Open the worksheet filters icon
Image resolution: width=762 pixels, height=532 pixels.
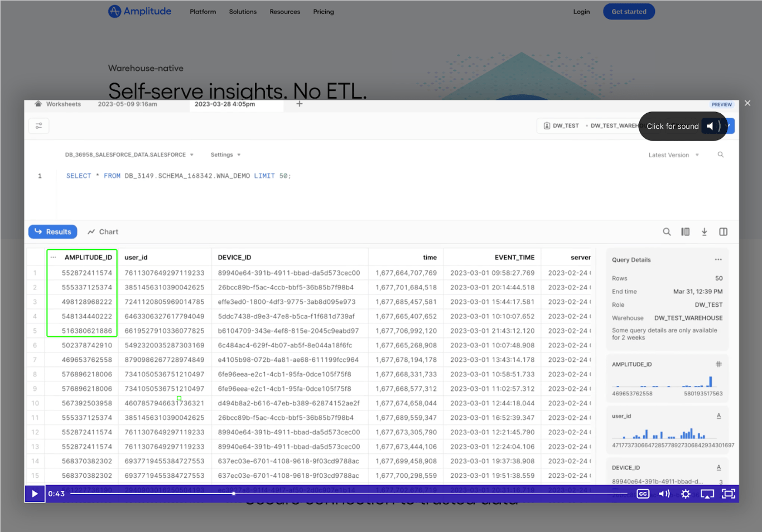(38, 126)
